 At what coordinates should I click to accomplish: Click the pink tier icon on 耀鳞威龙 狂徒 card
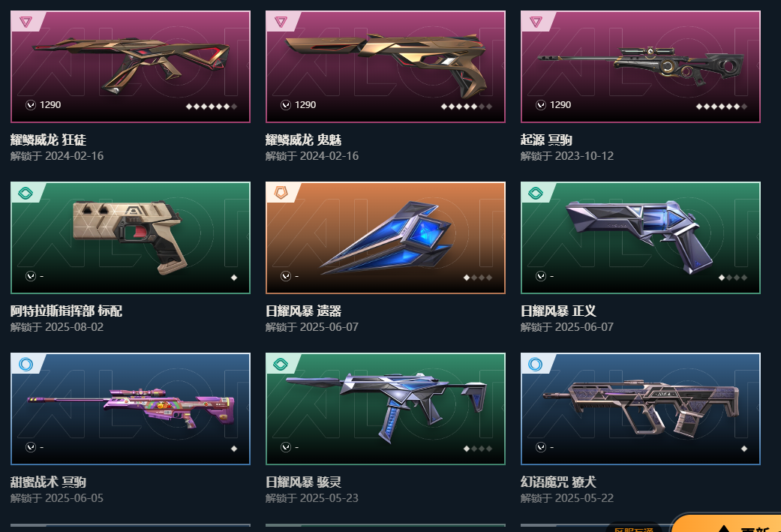pos(26,22)
